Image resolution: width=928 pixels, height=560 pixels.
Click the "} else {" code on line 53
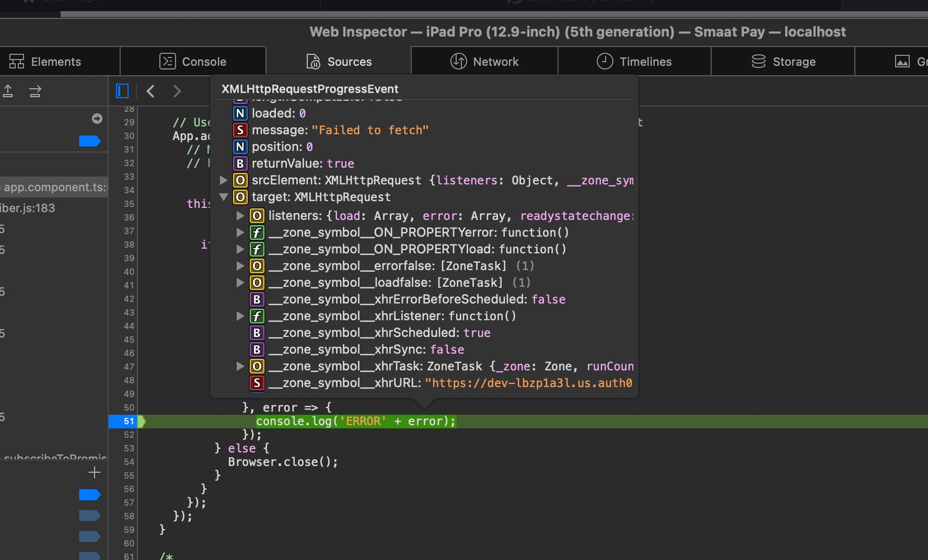coord(242,448)
